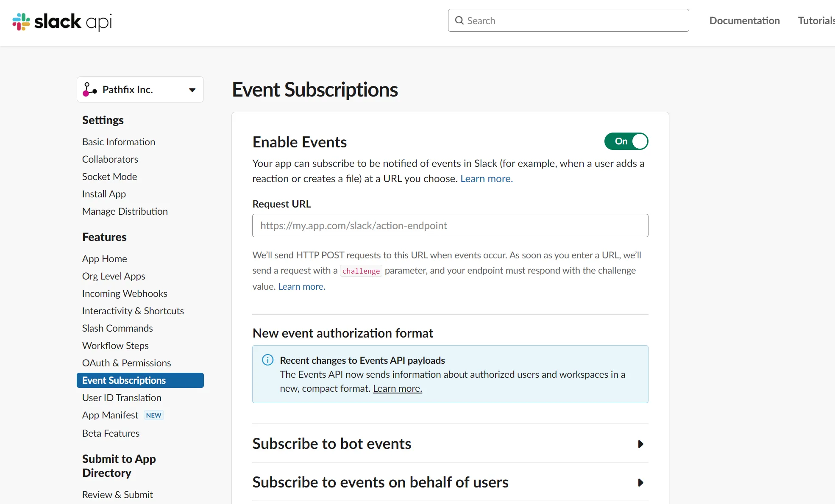
Task: Click the info icon in payload notice
Action: [267, 360]
